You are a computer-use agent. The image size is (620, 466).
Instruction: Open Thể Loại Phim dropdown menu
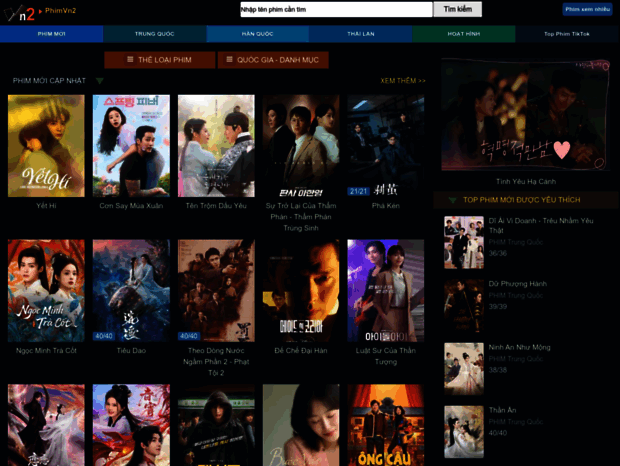tap(158, 60)
